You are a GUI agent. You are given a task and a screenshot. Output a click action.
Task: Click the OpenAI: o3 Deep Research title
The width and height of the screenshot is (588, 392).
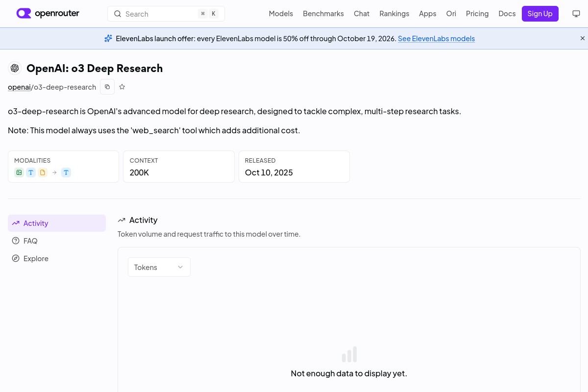coord(95,68)
